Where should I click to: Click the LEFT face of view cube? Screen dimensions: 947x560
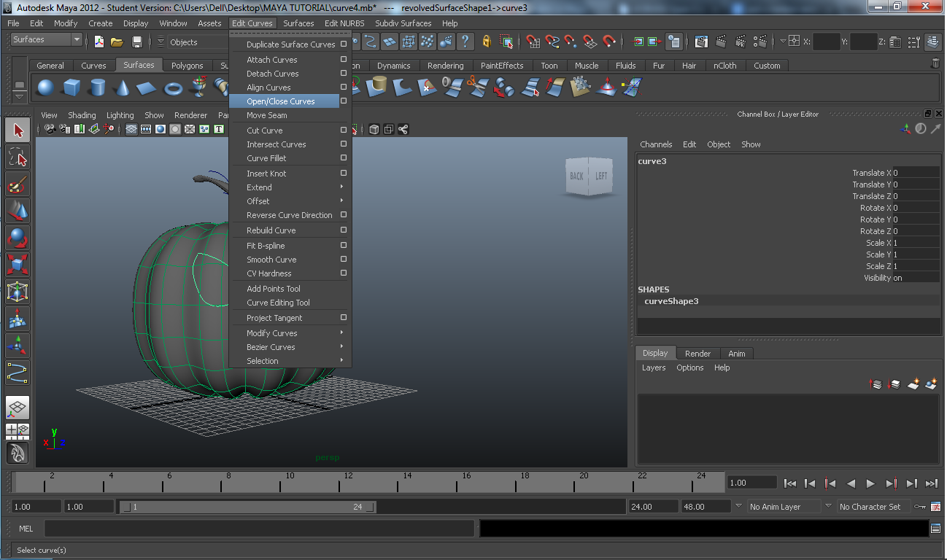(x=601, y=176)
